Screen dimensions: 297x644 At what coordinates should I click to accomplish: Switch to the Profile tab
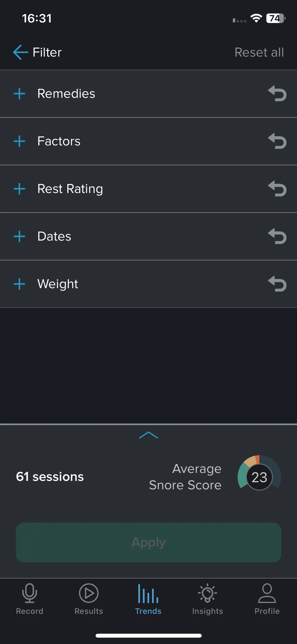coord(267,599)
